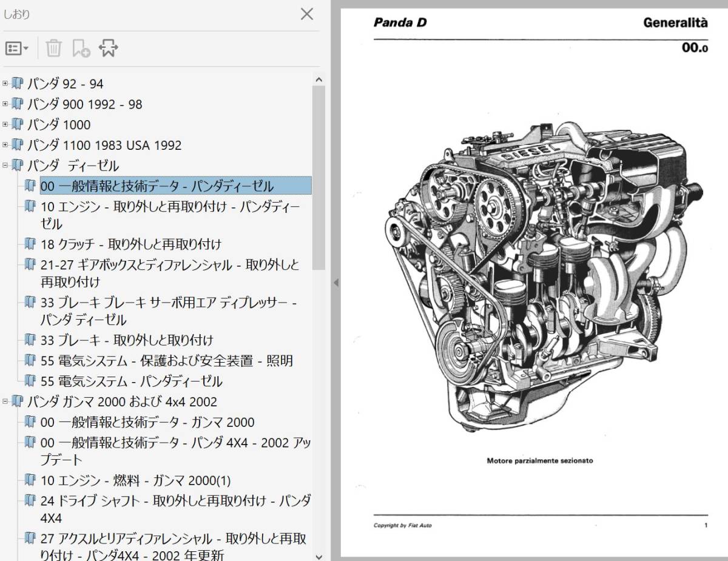Open bookmark パンダ 1000
The image size is (728, 561).
[59, 125]
